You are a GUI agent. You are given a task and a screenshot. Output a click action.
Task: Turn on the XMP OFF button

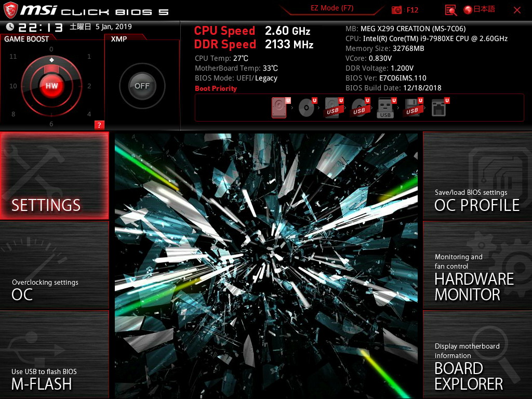coord(142,86)
